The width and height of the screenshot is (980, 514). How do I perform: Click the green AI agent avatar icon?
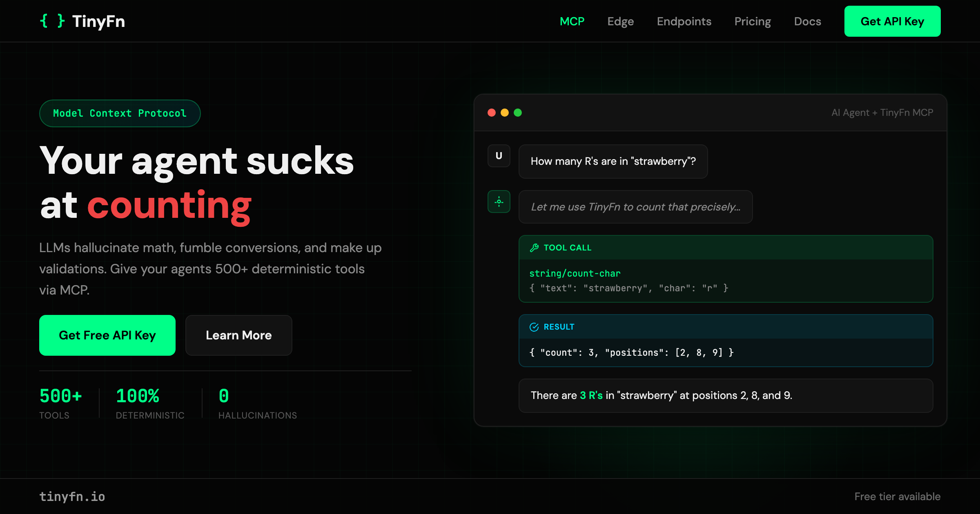(x=499, y=202)
